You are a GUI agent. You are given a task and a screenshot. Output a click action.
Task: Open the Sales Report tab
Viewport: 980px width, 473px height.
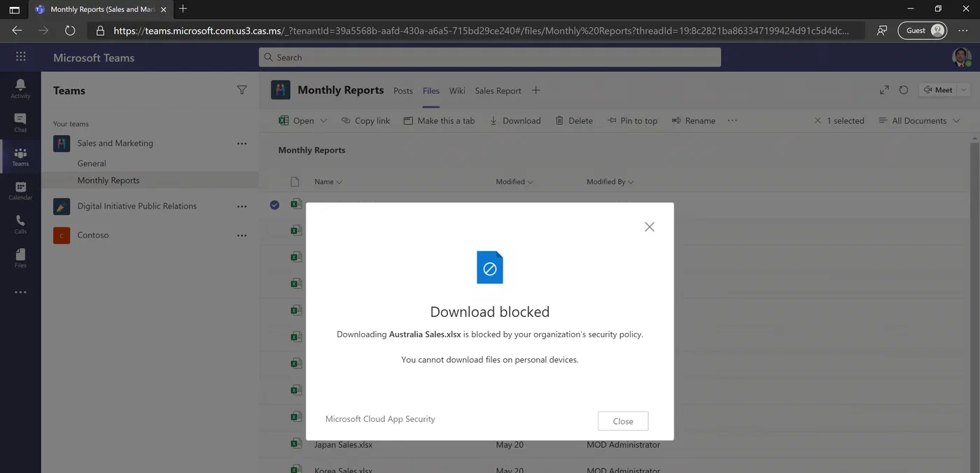498,91
